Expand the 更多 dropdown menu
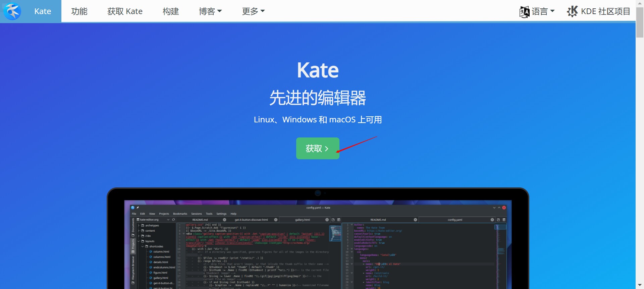Image resolution: width=644 pixels, height=289 pixels. click(x=254, y=11)
